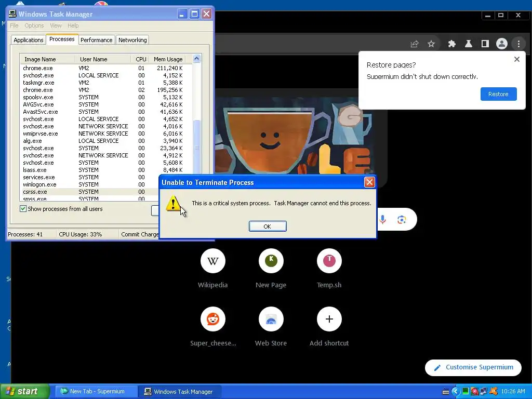Select the lsass.exe process row
The width and height of the screenshot is (532, 399).
pyautogui.click(x=106, y=170)
